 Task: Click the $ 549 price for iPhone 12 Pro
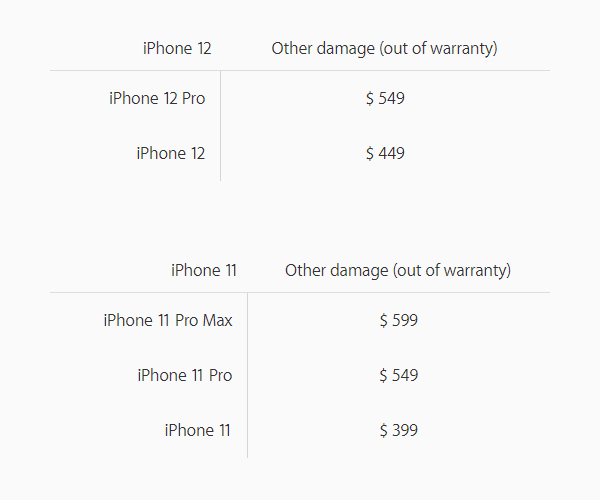tap(385, 98)
